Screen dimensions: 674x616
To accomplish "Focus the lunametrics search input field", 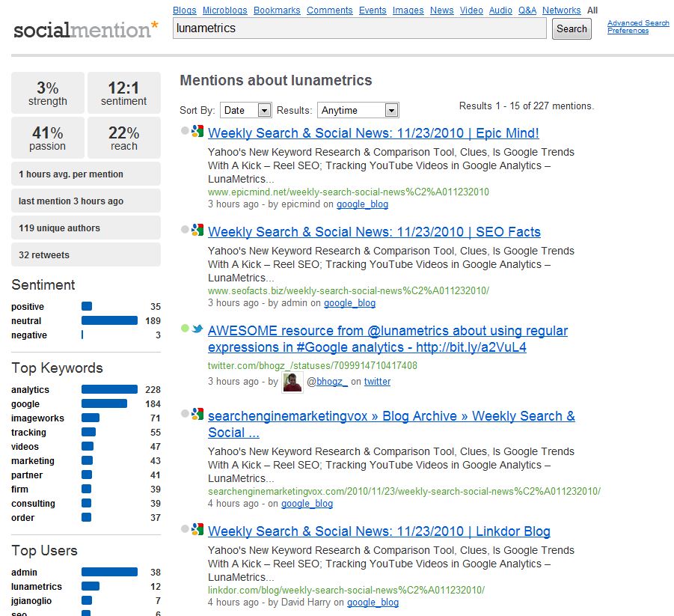I will click(359, 28).
